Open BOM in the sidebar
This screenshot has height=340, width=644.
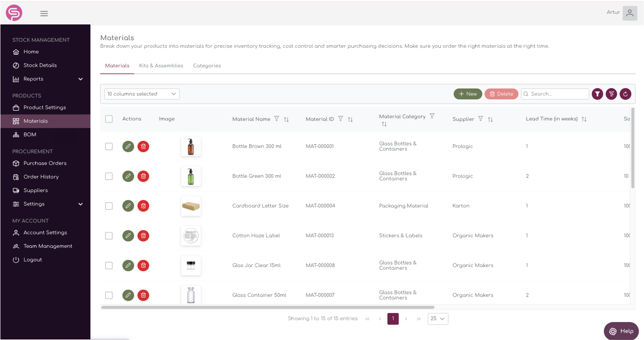(29, 135)
